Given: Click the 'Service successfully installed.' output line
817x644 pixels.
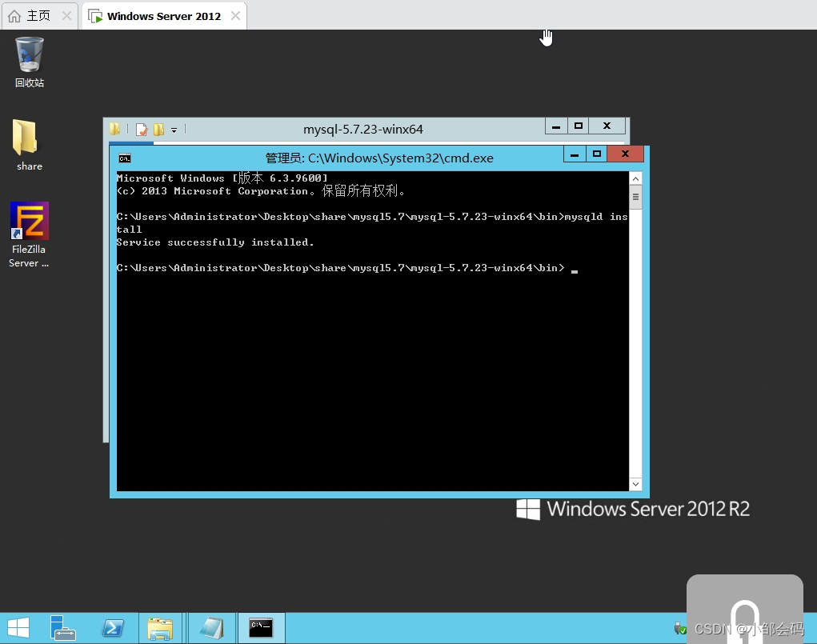Looking at the screenshot, I should 215,242.
